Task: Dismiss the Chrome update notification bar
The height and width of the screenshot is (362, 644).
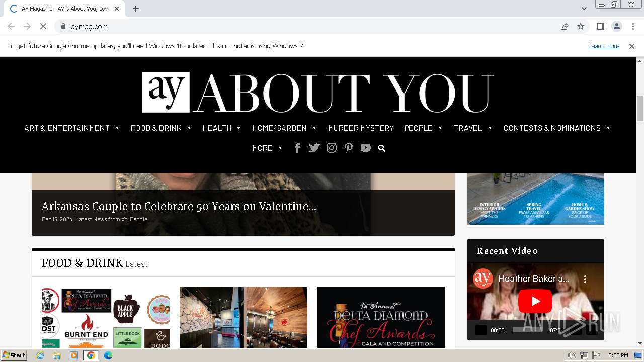Action: point(632,46)
